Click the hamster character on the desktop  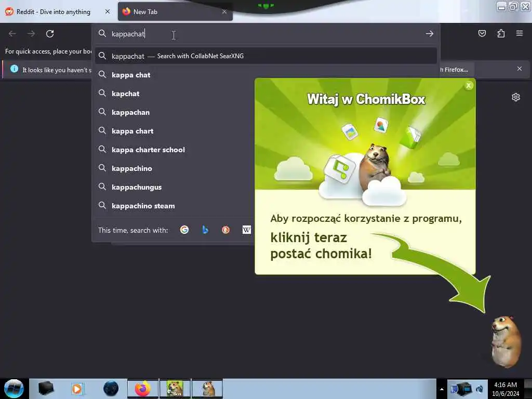click(506, 341)
